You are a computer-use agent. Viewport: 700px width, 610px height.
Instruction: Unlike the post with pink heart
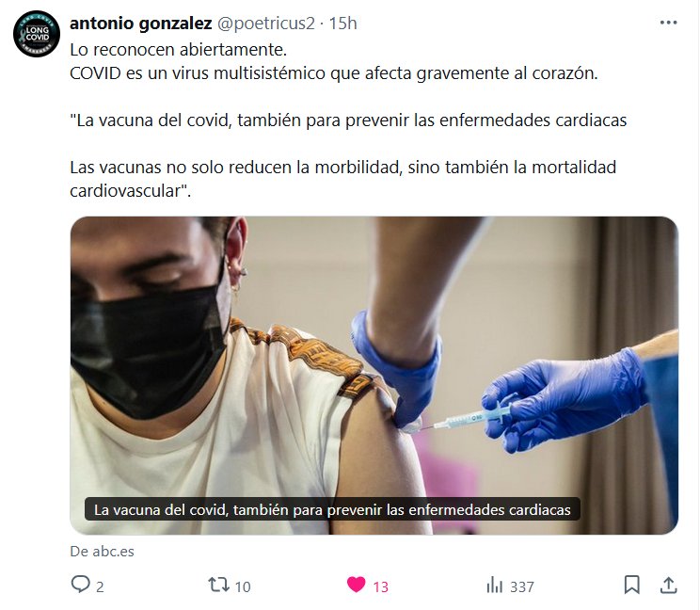tap(356, 585)
